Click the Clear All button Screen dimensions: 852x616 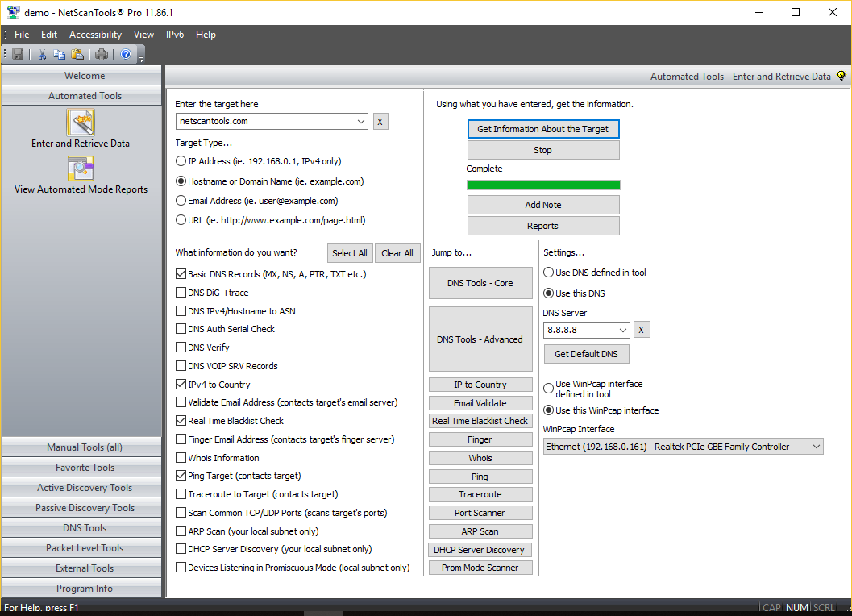point(397,253)
